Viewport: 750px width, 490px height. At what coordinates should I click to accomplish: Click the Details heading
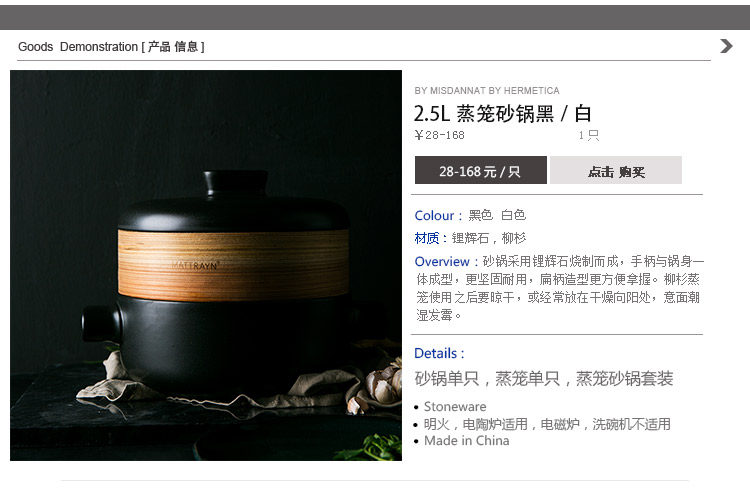coord(439,353)
